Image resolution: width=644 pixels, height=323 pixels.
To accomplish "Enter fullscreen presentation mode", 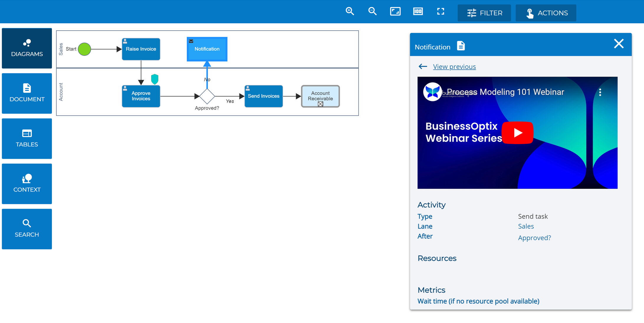I will (x=441, y=11).
